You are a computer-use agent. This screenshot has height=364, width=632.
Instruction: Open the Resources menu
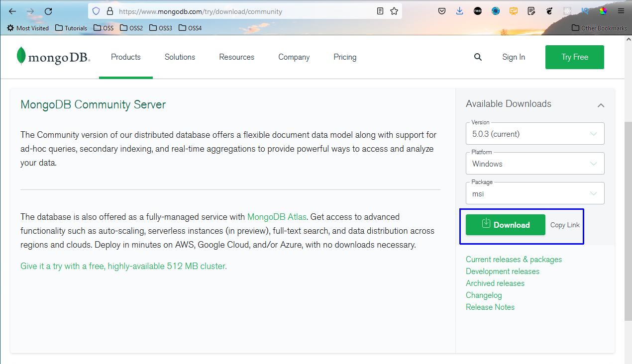click(x=237, y=57)
